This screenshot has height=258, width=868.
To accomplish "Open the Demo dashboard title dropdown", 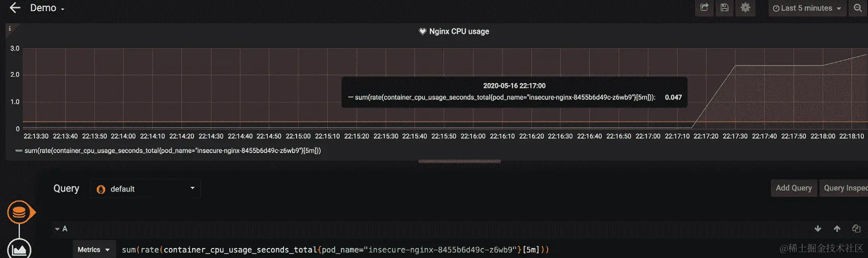I will (x=47, y=8).
